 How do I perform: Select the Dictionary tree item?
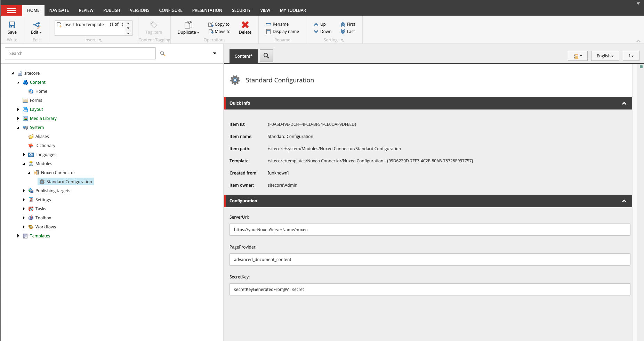pos(45,146)
